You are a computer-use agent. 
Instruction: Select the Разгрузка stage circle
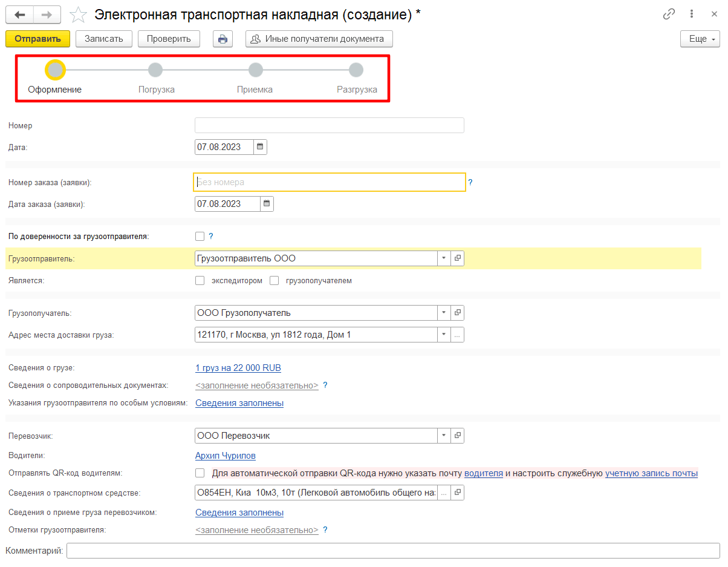356,70
